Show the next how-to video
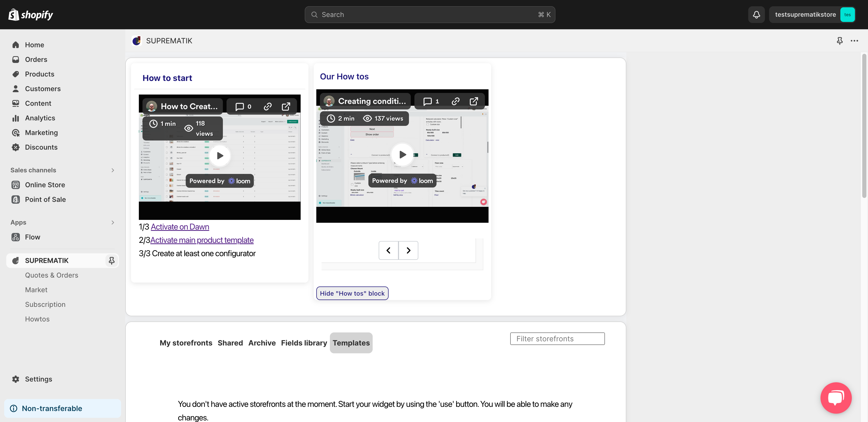The image size is (868, 422). tap(408, 250)
